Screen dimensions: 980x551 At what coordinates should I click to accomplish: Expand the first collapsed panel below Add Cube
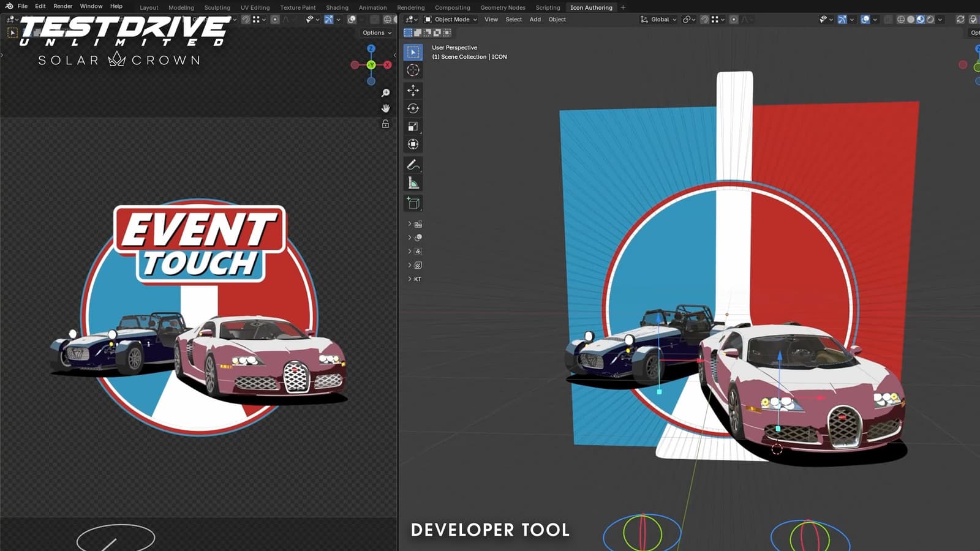[x=415, y=224]
